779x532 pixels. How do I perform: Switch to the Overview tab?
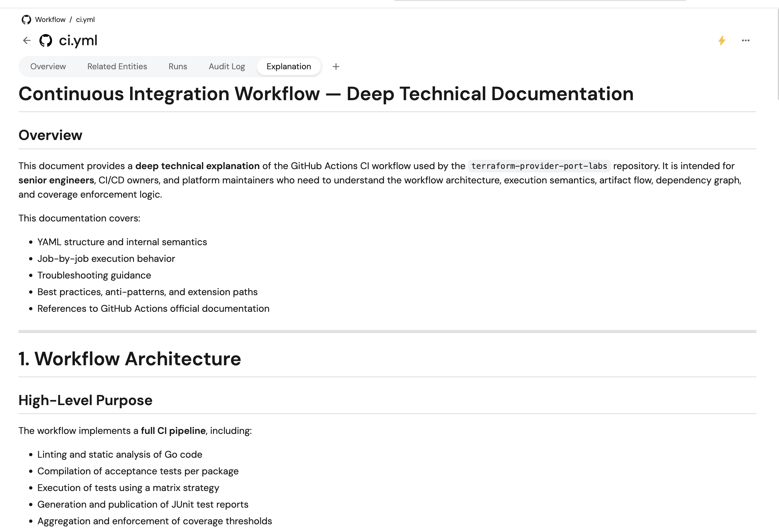tap(48, 67)
